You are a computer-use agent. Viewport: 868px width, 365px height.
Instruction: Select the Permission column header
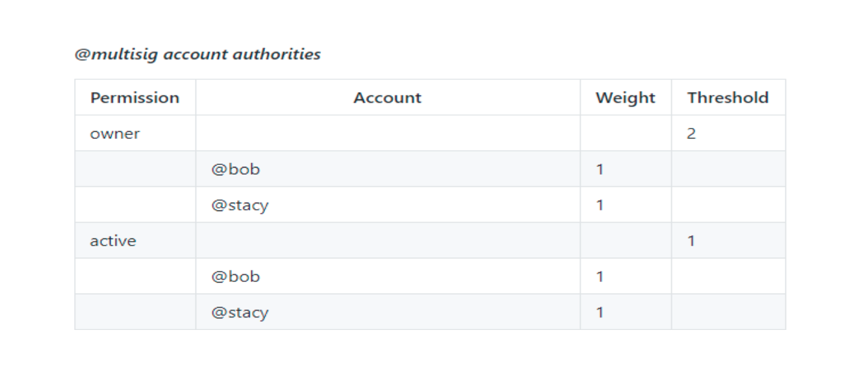(135, 97)
